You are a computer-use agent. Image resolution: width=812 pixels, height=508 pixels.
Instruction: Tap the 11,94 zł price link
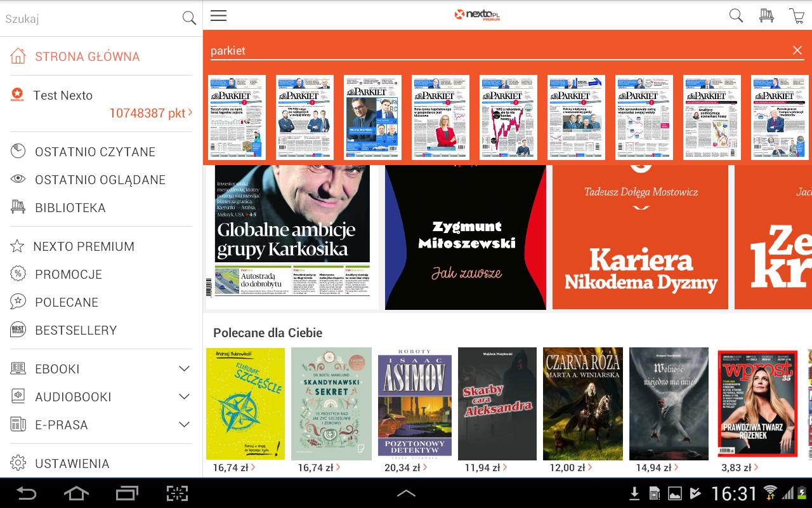pos(487,468)
